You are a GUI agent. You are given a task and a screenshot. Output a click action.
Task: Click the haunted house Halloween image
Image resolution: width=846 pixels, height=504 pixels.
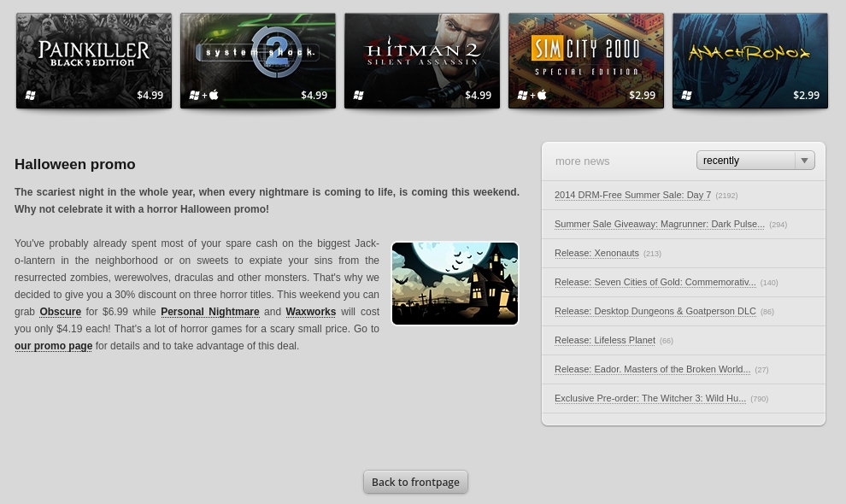click(x=455, y=284)
